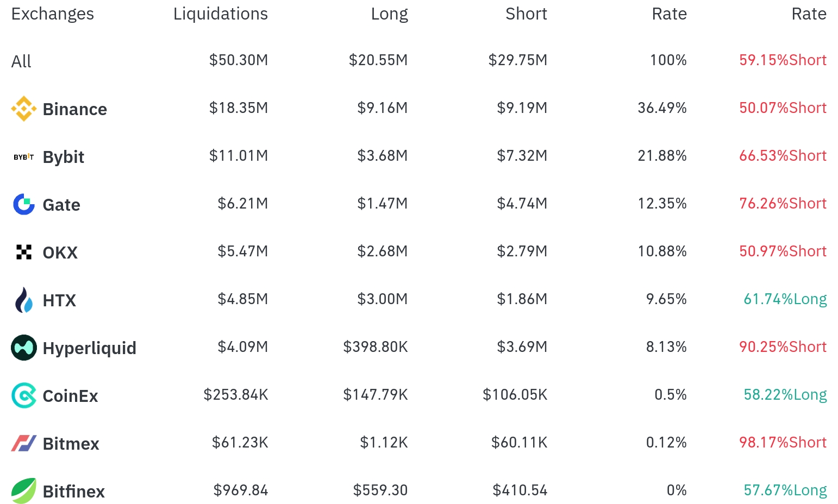
Task: Sort by the Liquidations column header
Action: pyautogui.click(x=220, y=14)
